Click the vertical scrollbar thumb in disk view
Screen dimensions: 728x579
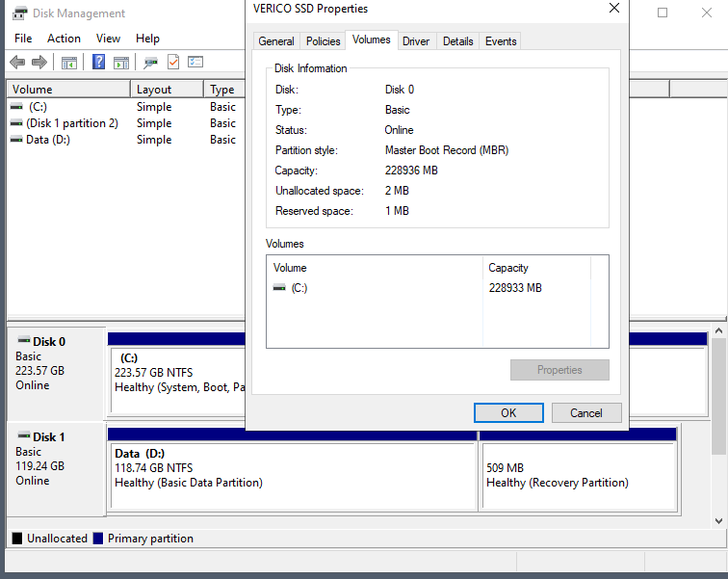point(718,397)
